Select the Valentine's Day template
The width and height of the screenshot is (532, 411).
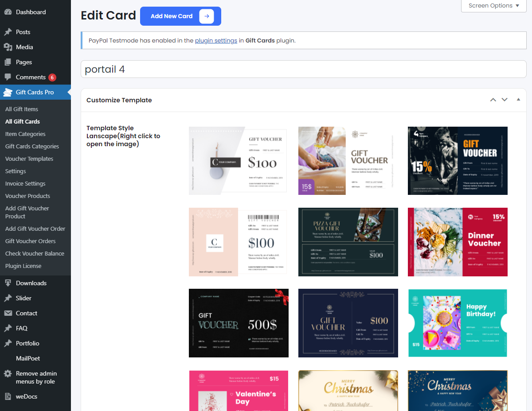pyautogui.click(x=239, y=391)
